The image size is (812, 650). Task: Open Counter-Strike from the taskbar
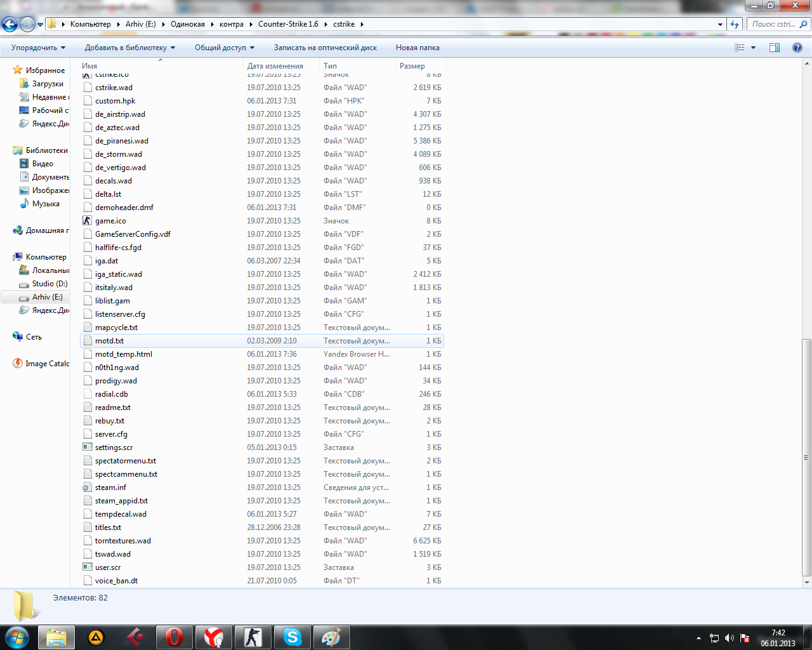point(253,637)
